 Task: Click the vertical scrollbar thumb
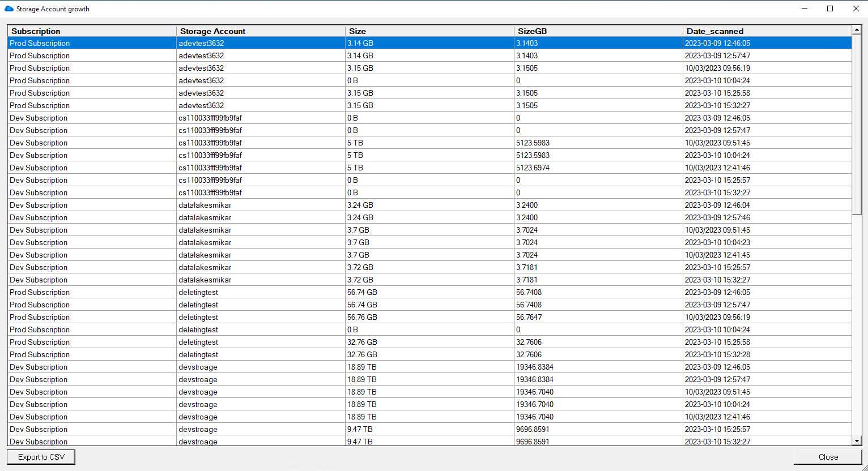point(856,125)
